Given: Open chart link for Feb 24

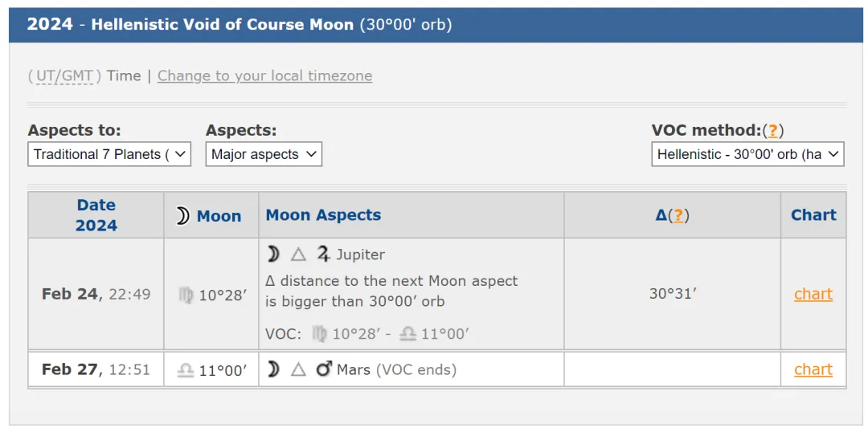Looking at the screenshot, I should (x=813, y=294).
